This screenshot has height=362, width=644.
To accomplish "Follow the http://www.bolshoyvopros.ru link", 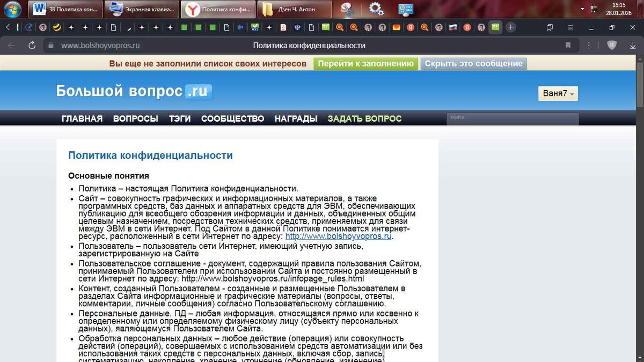I will coord(338,236).
